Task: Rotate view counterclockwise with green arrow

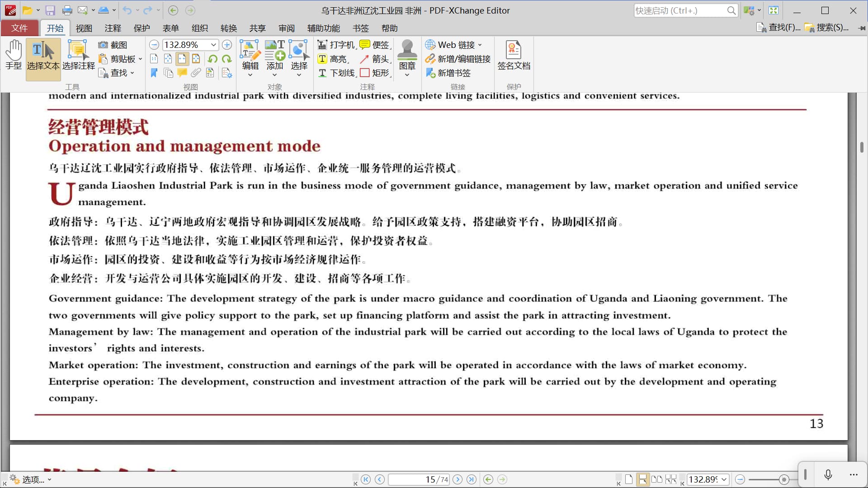Action: [x=212, y=59]
